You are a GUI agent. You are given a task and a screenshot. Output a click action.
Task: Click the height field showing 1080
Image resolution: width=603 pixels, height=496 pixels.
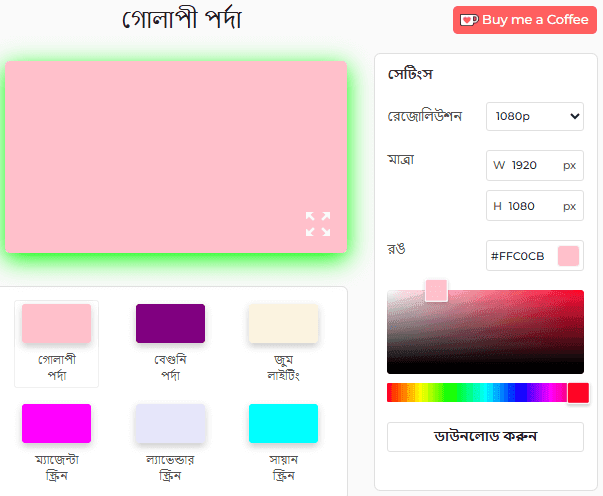click(x=535, y=206)
